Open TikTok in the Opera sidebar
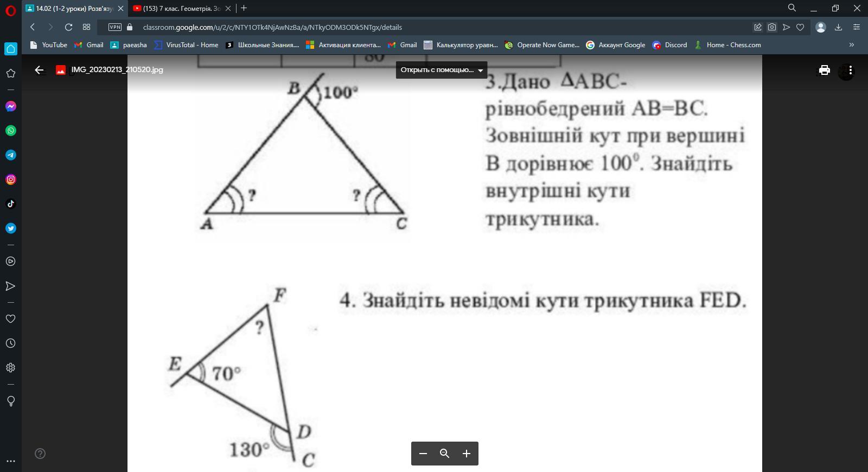 (x=10, y=204)
